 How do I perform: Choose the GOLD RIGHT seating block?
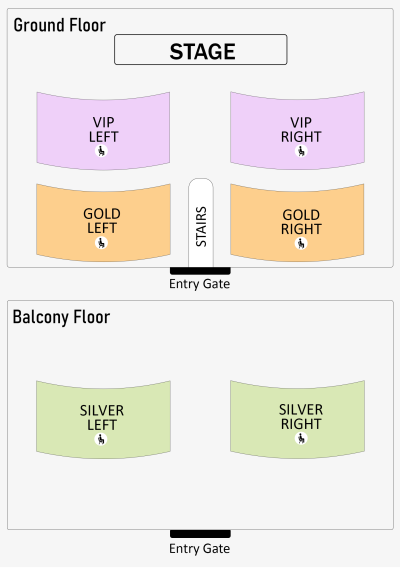297,223
